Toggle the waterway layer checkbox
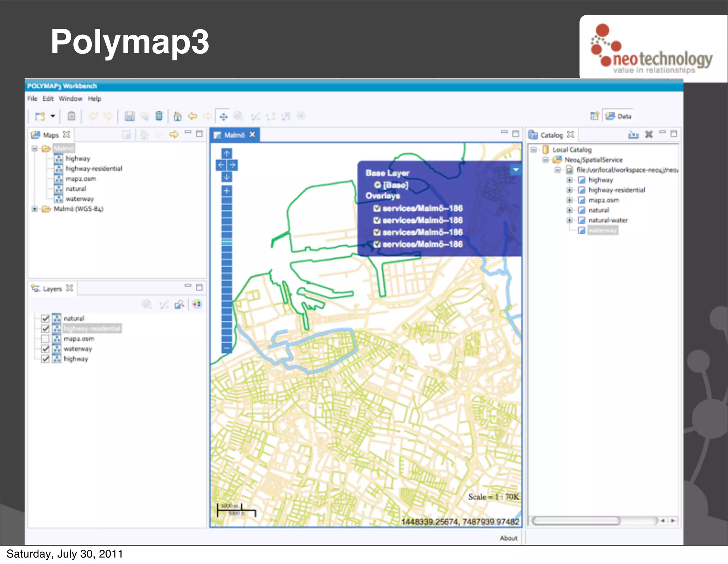Screen dimensions: 728x564 click(45, 349)
